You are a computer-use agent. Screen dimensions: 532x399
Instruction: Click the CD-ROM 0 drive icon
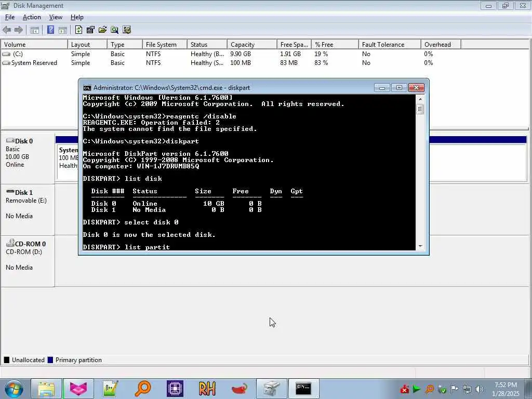pos(10,243)
